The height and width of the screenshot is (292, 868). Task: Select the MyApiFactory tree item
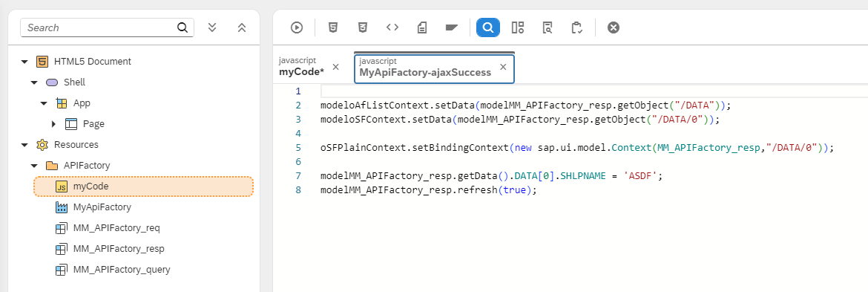(x=102, y=207)
